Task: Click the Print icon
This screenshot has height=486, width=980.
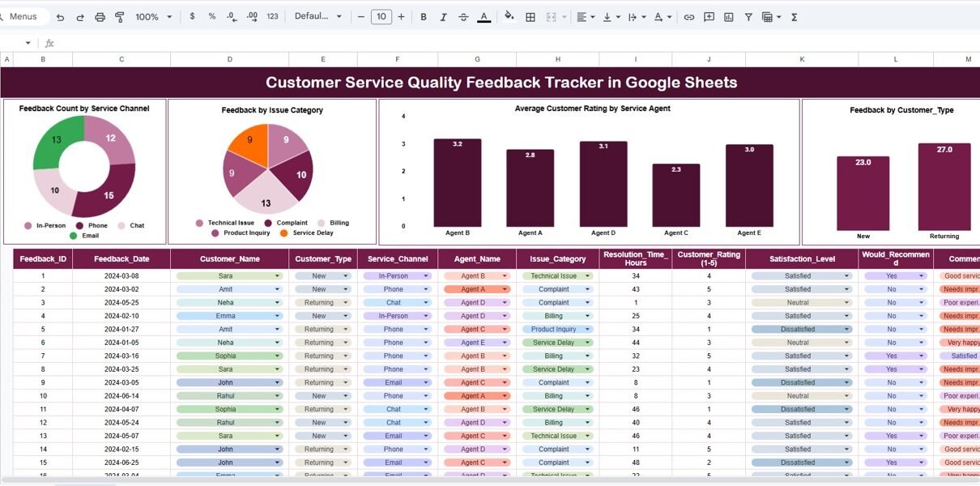Action: (x=100, y=17)
